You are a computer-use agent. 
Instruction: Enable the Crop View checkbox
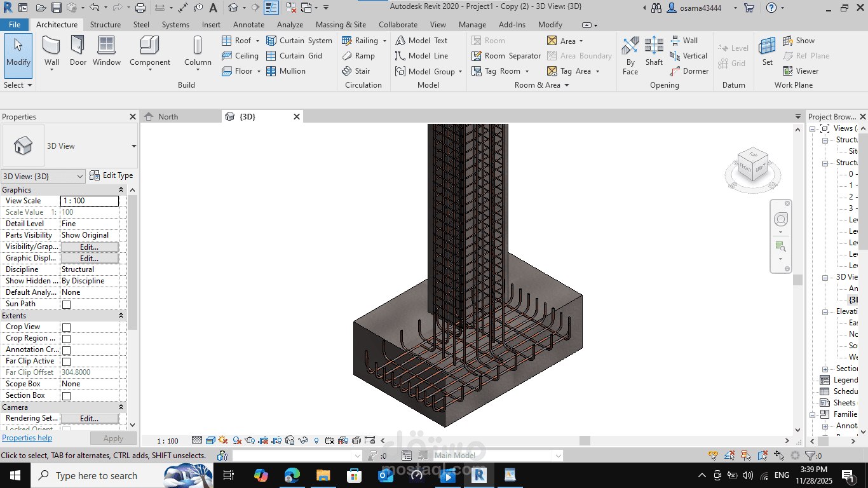(x=66, y=327)
